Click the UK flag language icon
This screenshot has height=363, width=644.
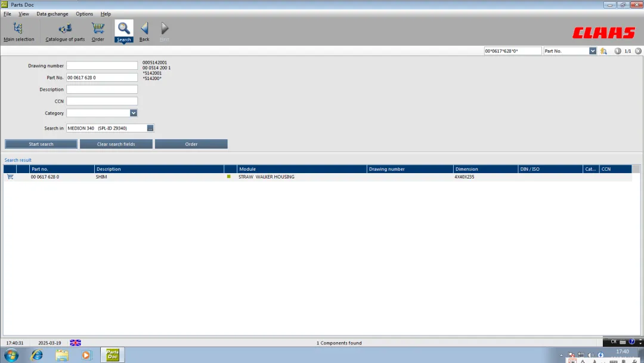click(75, 343)
